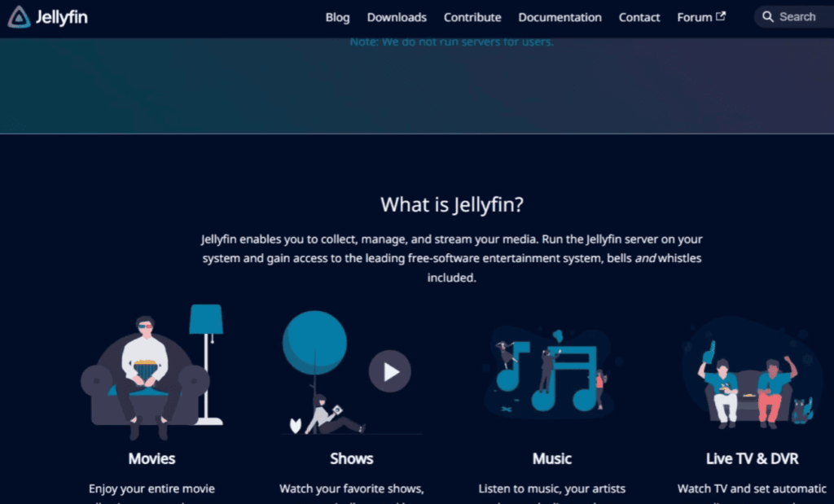Image resolution: width=834 pixels, height=504 pixels.
Task: Click the play button in Shows illustration
Action: pyautogui.click(x=390, y=371)
